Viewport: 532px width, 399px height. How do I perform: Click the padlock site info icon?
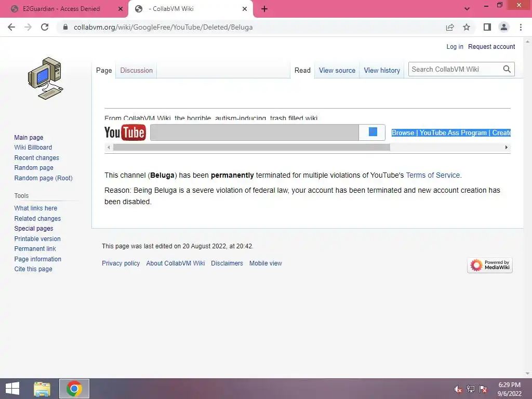pos(65,27)
